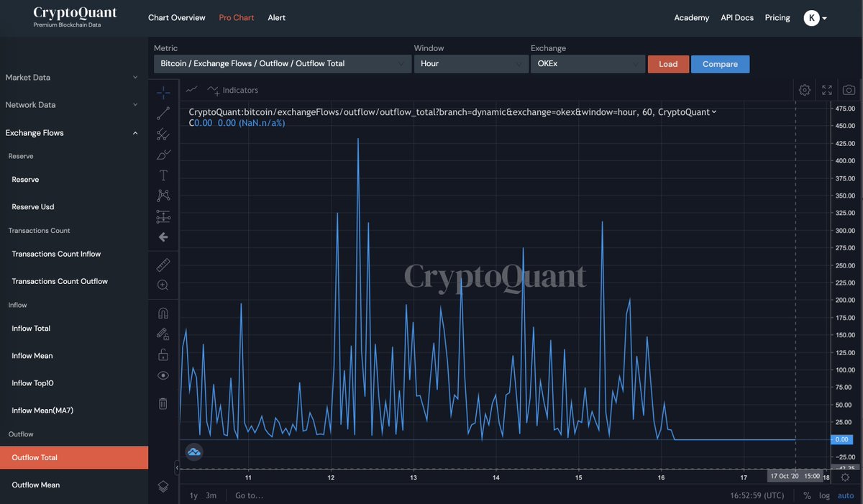Select the ruler measure tool
863x504 pixels.
(163, 265)
